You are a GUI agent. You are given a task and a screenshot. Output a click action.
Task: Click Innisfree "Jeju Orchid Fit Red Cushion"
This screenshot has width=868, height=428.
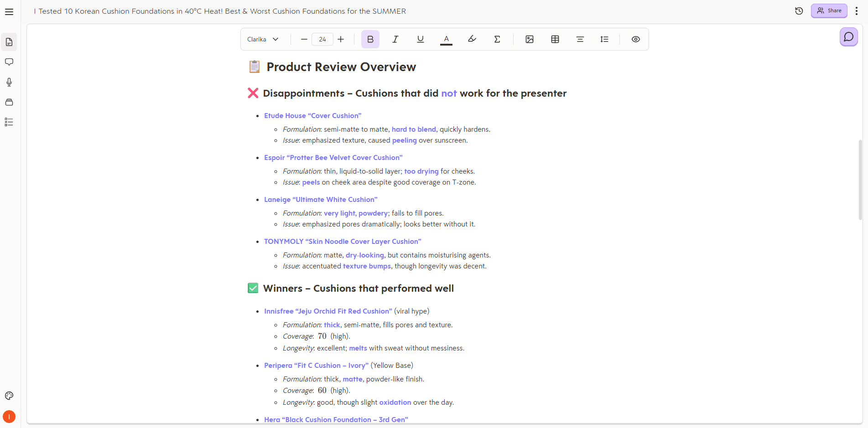coord(328,311)
